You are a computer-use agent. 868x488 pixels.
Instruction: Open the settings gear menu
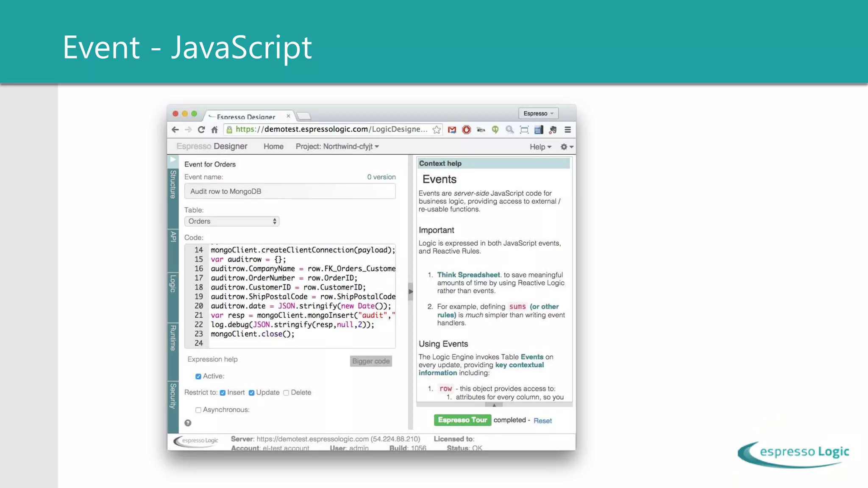tap(567, 147)
